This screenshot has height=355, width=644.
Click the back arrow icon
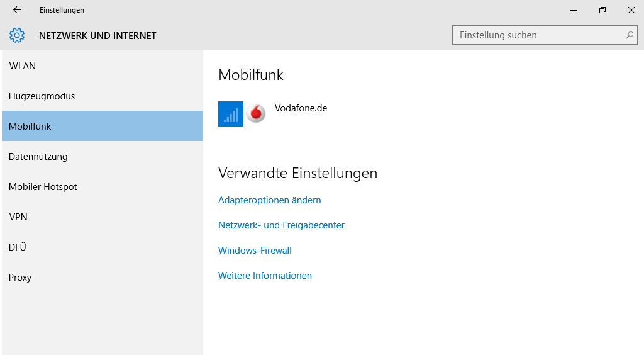(x=17, y=10)
